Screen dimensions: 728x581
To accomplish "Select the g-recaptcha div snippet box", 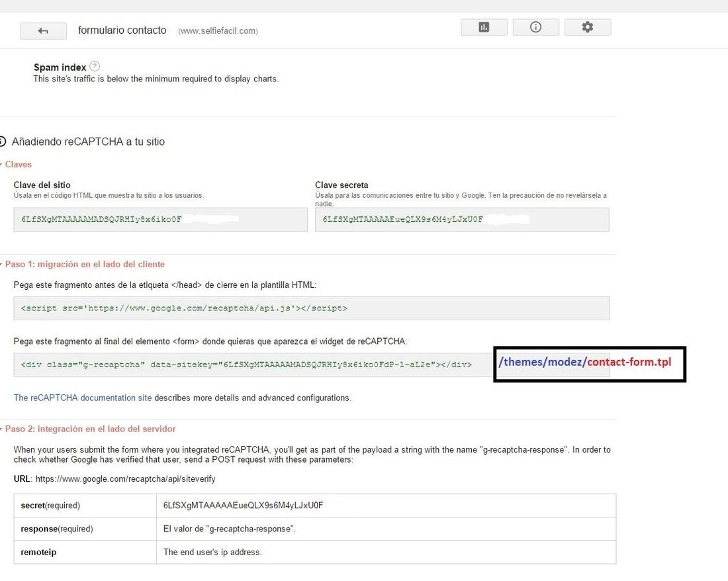I will pyautogui.click(x=253, y=365).
